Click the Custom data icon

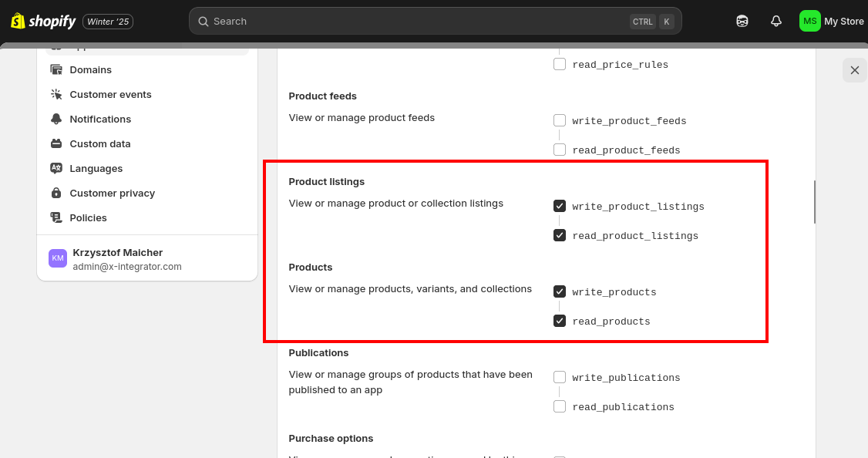56,143
